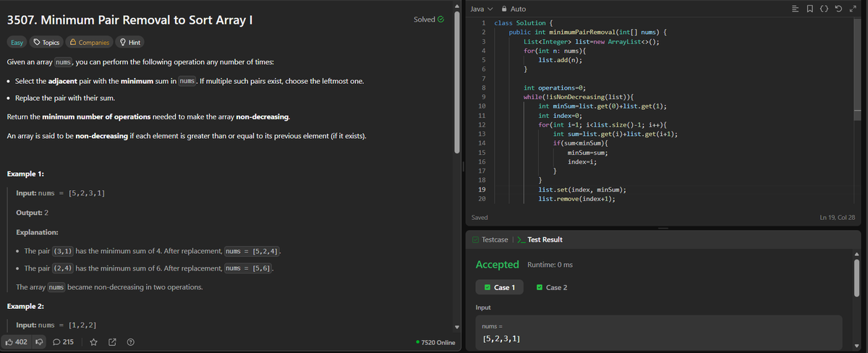Click the lock Auto indicator
The height and width of the screenshot is (353, 868).
(x=514, y=9)
